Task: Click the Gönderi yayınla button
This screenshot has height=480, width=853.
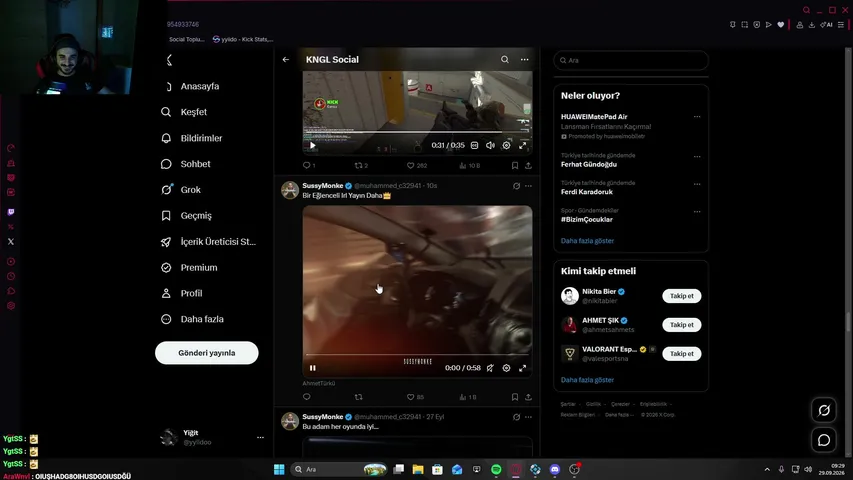Action: click(x=207, y=353)
